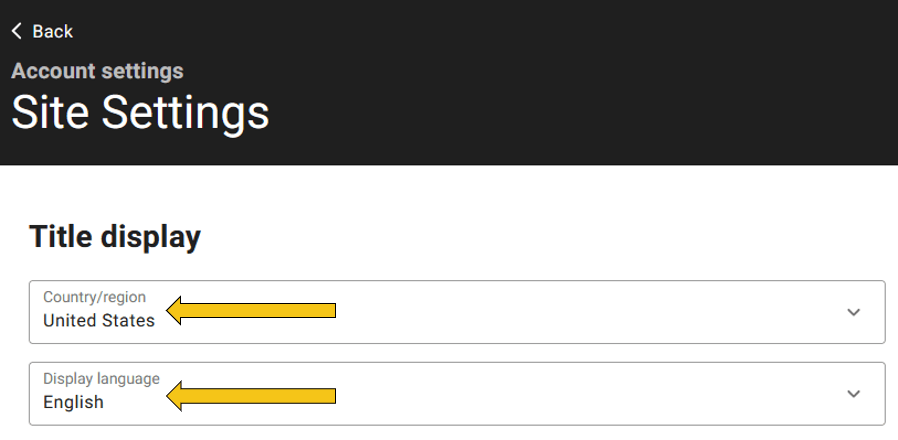Click the Site Settings page title

point(140,113)
